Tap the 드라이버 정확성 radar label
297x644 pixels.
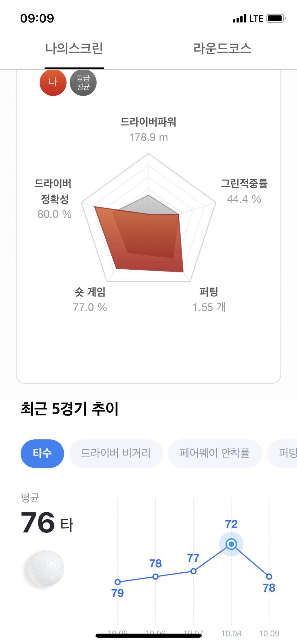click(x=54, y=191)
